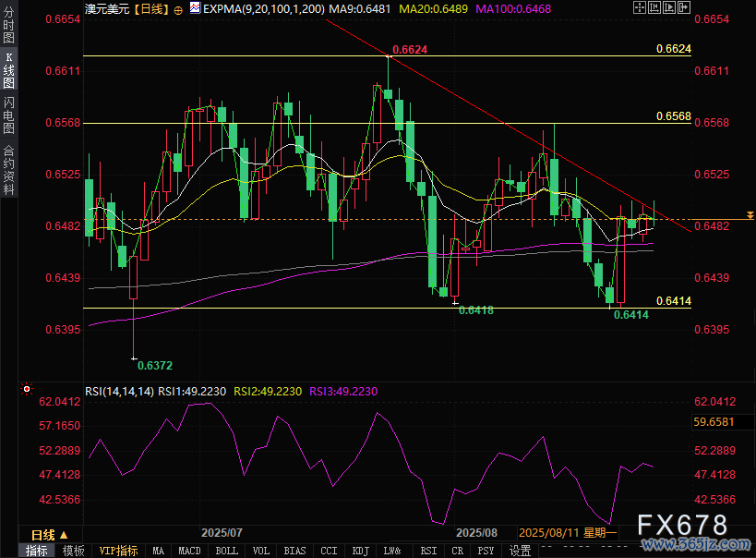Click the VOL indicator button
Image resolution: width=756 pixels, height=558 pixels.
coord(261,551)
